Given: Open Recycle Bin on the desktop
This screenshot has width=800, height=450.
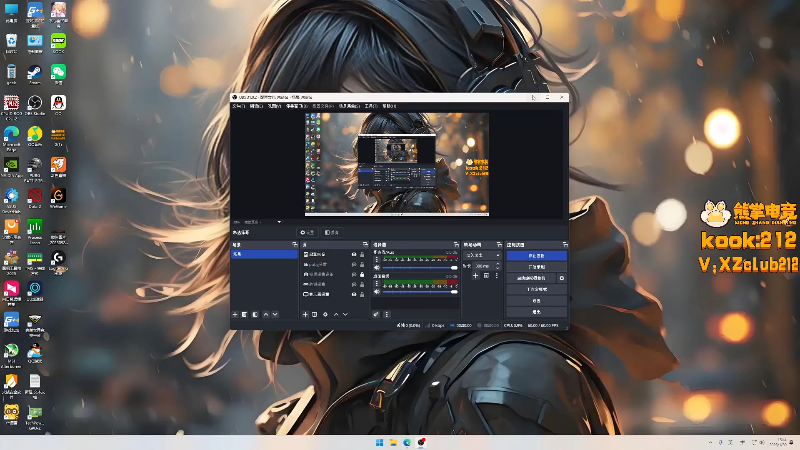Looking at the screenshot, I should point(11,43).
